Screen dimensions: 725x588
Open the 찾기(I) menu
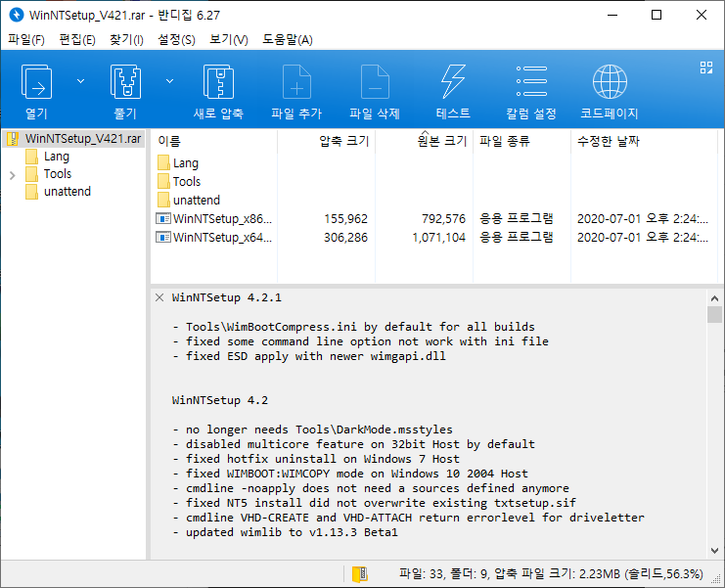126,40
